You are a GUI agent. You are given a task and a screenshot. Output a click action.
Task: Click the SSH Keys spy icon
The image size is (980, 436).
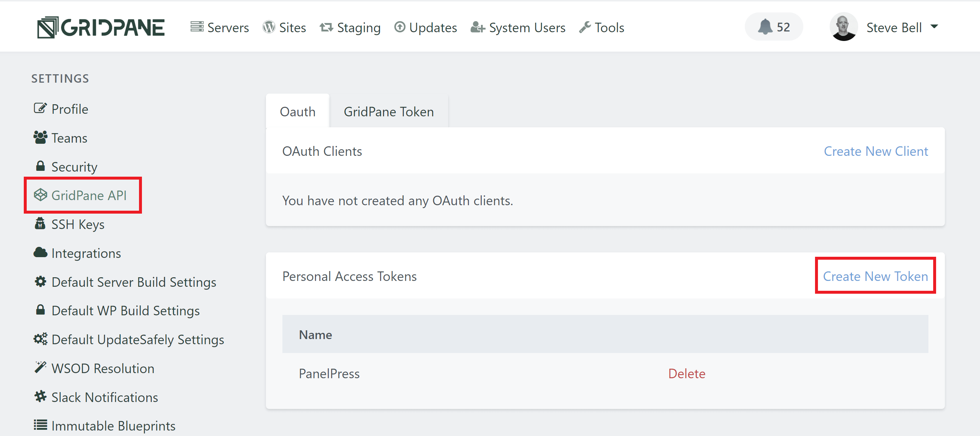(40, 224)
